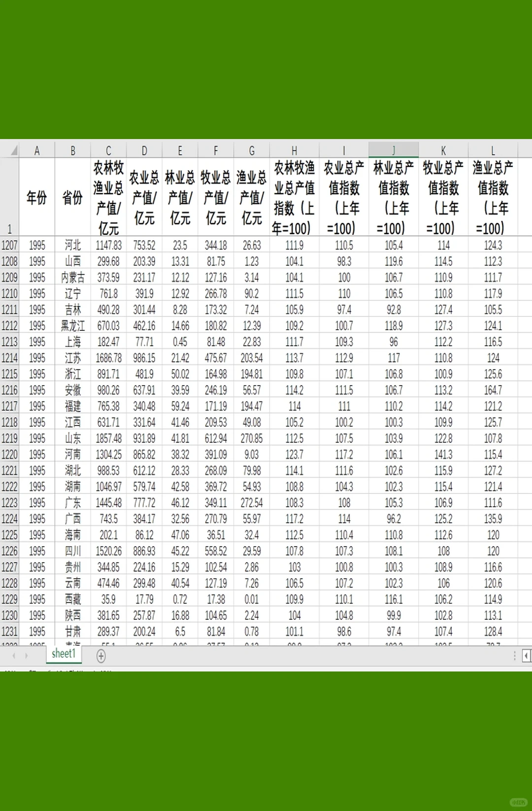Click the 农业总产值指数 header cell
The image size is (532, 811).
[344, 197]
